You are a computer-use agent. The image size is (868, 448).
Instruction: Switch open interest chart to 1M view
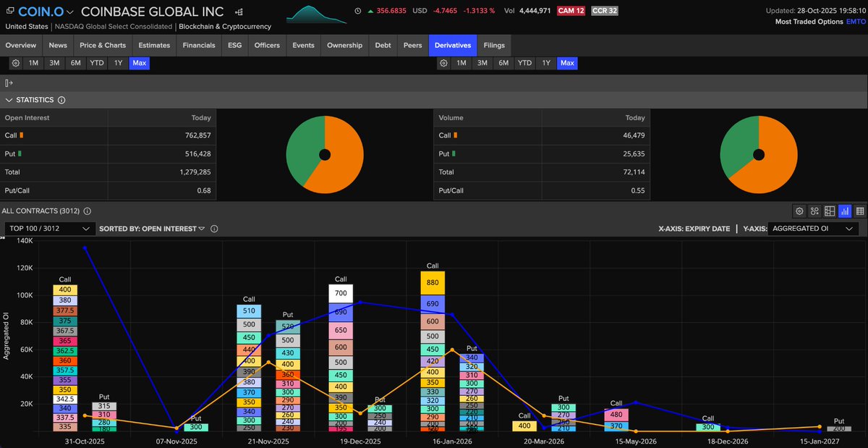33,63
